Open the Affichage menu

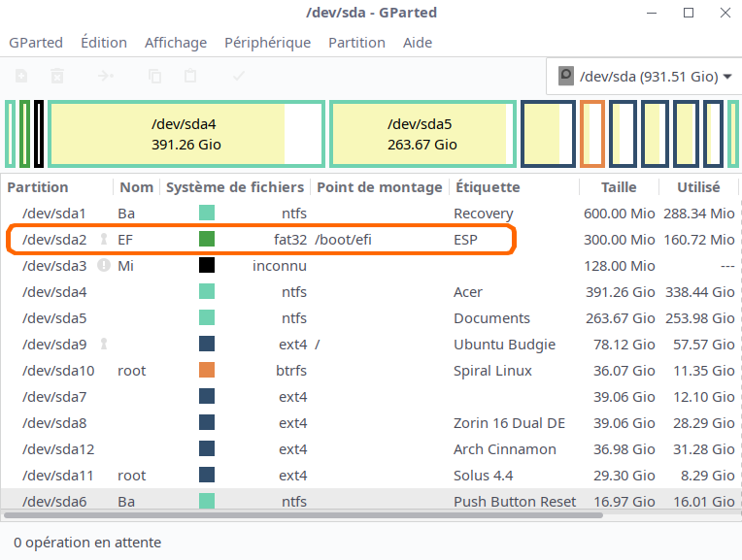176,43
